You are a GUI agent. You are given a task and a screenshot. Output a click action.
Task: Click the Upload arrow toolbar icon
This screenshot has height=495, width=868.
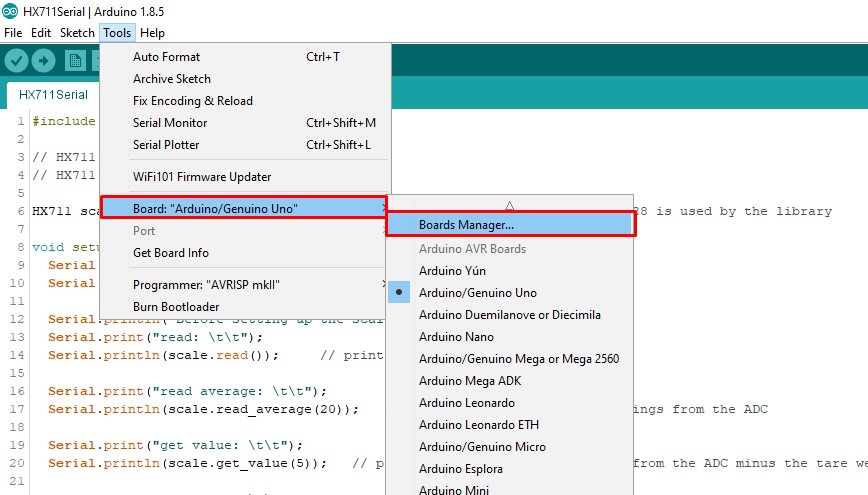coord(44,60)
